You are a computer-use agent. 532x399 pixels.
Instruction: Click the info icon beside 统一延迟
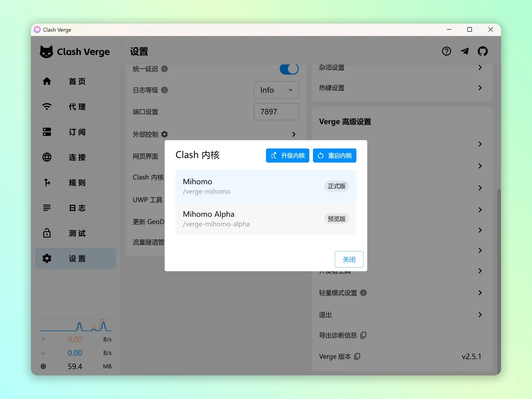coord(165,69)
